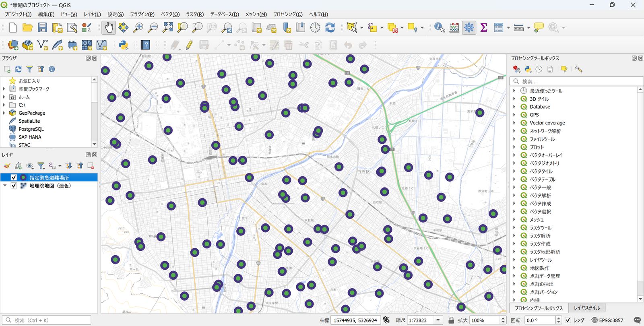Expand the 地理院地図（淡色）layer tree node
The height and width of the screenshot is (326, 644).
point(5,186)
